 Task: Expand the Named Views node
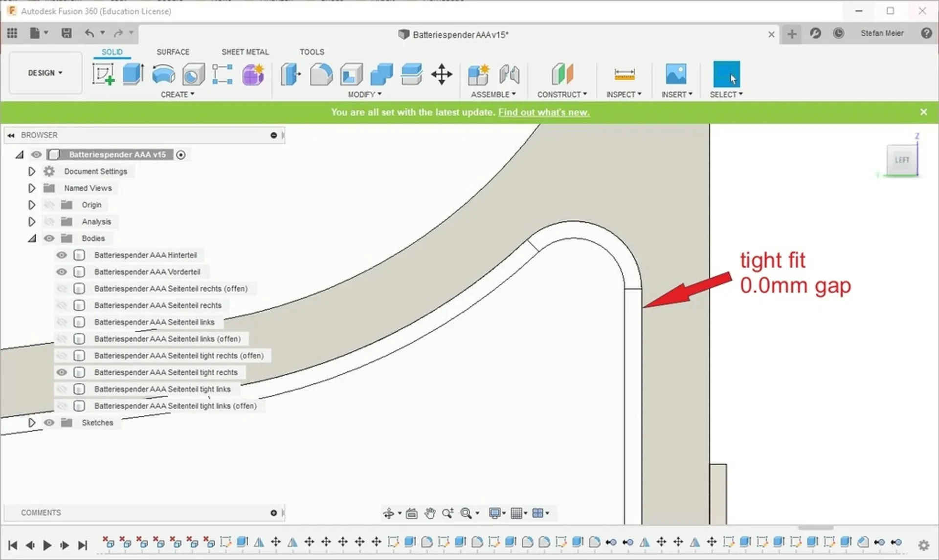coord(32,188)
